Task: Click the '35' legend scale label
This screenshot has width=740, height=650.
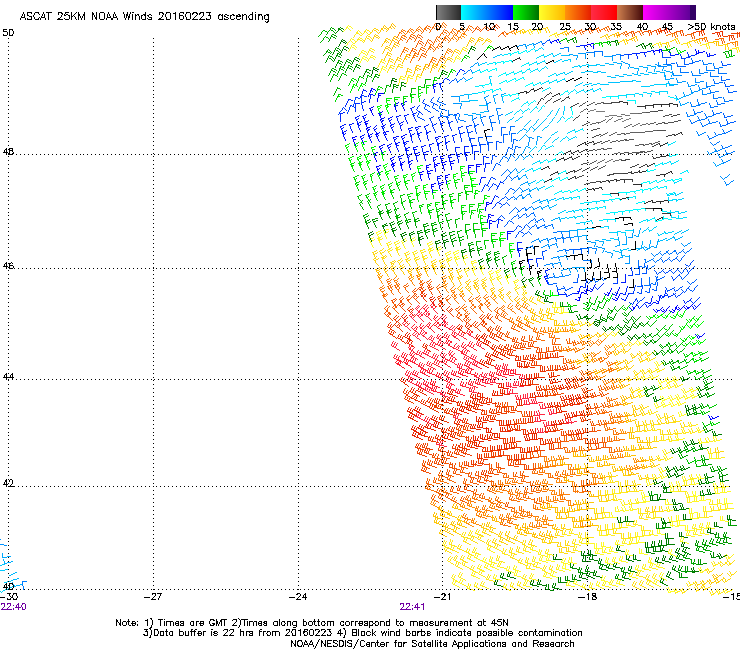Action: 616,27
